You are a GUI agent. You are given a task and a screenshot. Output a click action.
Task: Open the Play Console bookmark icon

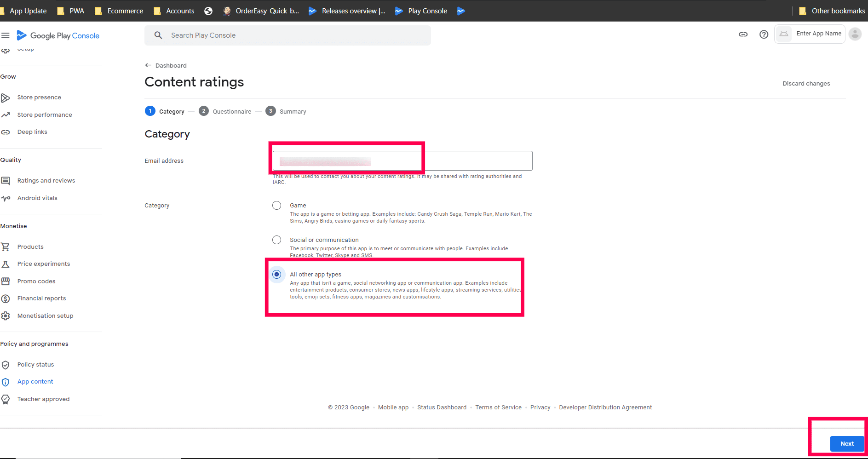[399, 11]
